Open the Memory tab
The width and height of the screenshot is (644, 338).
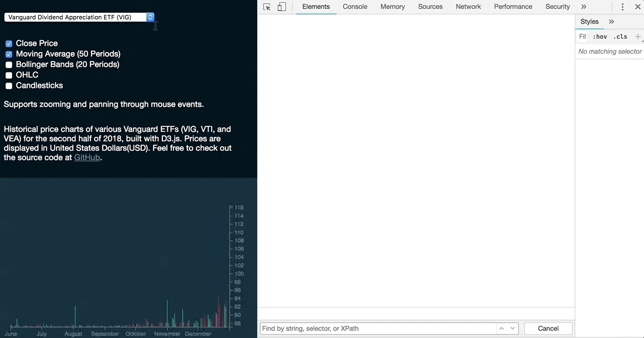pyautogui.click(x=392, y=7)
